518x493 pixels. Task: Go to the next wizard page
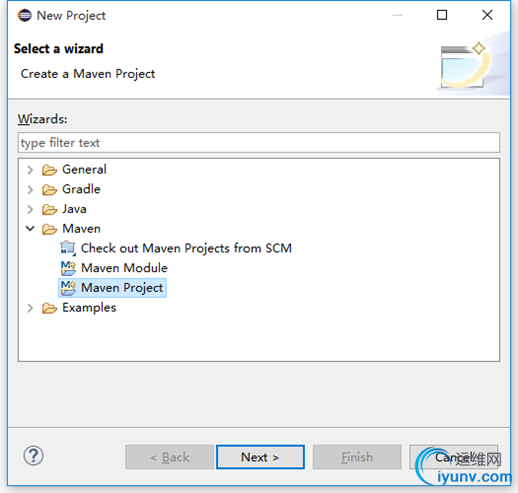tap(260, 457)
